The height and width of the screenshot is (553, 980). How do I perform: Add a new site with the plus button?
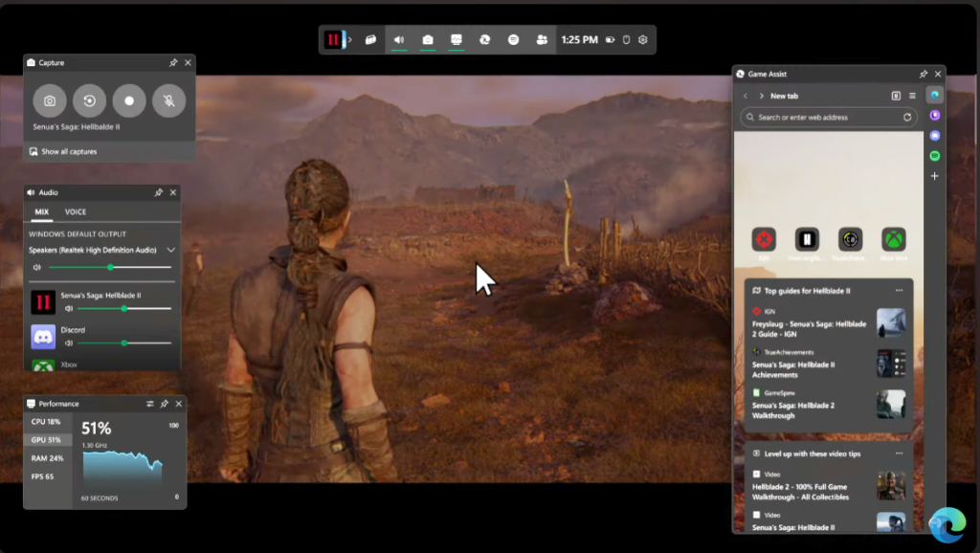(934, 176)
